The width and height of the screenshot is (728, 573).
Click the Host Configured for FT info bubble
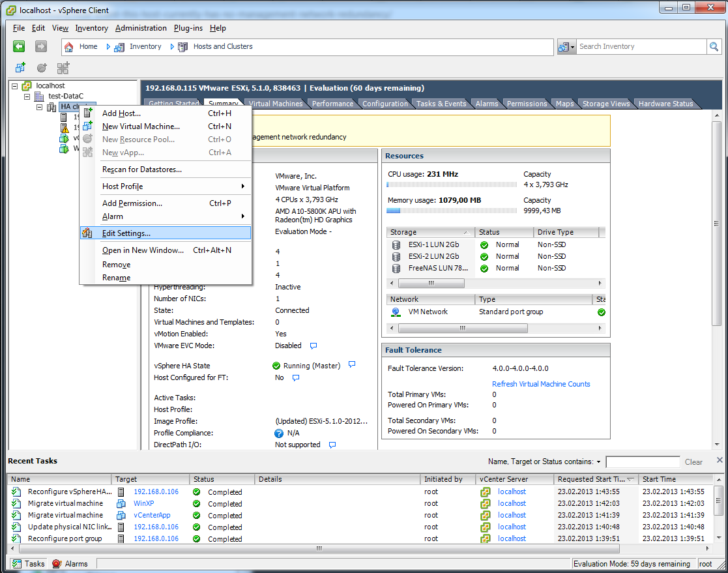[296, 377]
